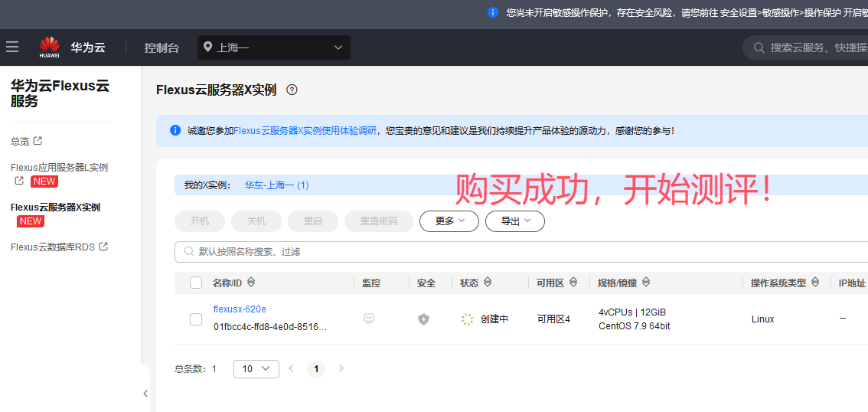Check the flexusx-620e row checkbox
The image size is (868, 412).
196,319
